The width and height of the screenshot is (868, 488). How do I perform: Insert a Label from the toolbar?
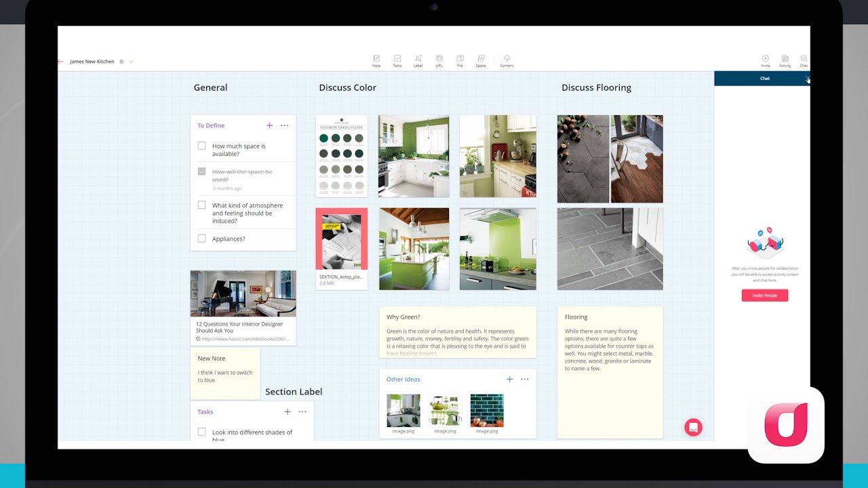tap(418, 61)
